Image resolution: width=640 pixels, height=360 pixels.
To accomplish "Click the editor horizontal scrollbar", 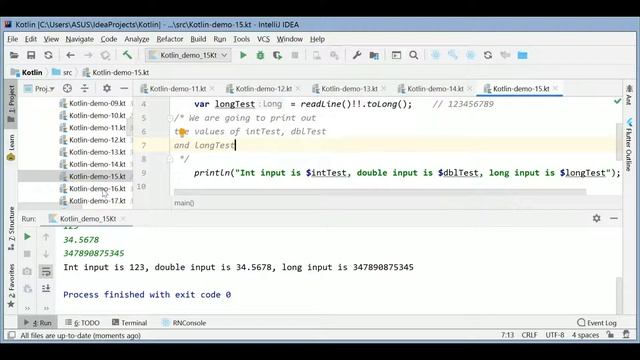I will (380, 192).
